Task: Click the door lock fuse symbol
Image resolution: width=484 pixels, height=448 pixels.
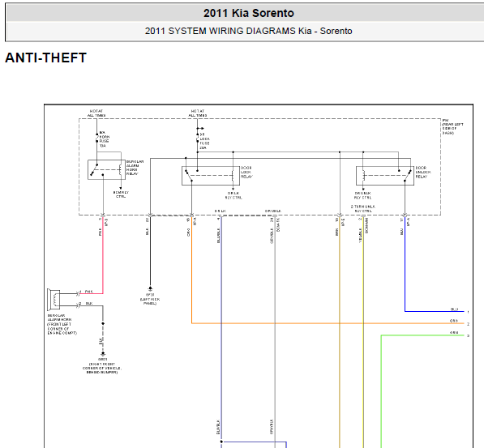Action: pos(198,139)
